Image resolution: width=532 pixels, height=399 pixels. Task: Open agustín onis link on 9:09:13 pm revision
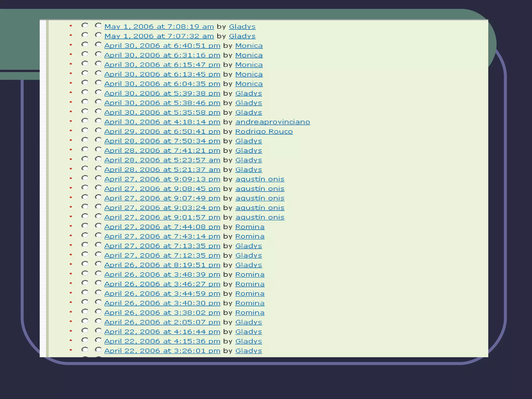(x=260, y=179)
